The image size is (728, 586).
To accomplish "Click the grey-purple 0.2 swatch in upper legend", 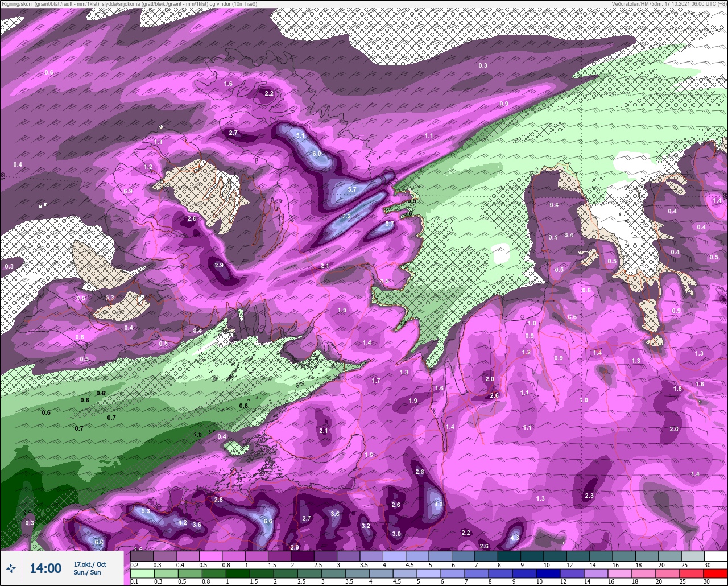I will click(x=142, y=556).
